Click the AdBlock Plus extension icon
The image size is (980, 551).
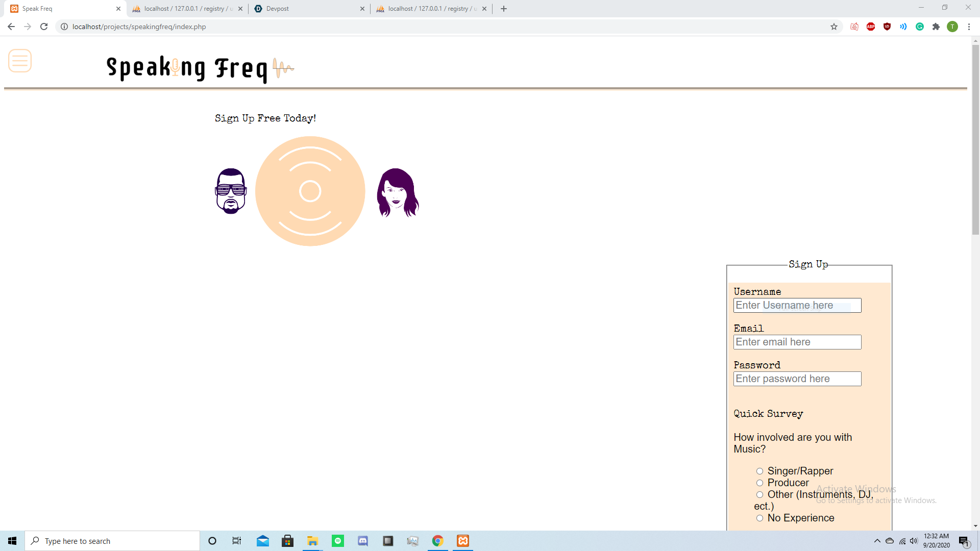(871, 27)
